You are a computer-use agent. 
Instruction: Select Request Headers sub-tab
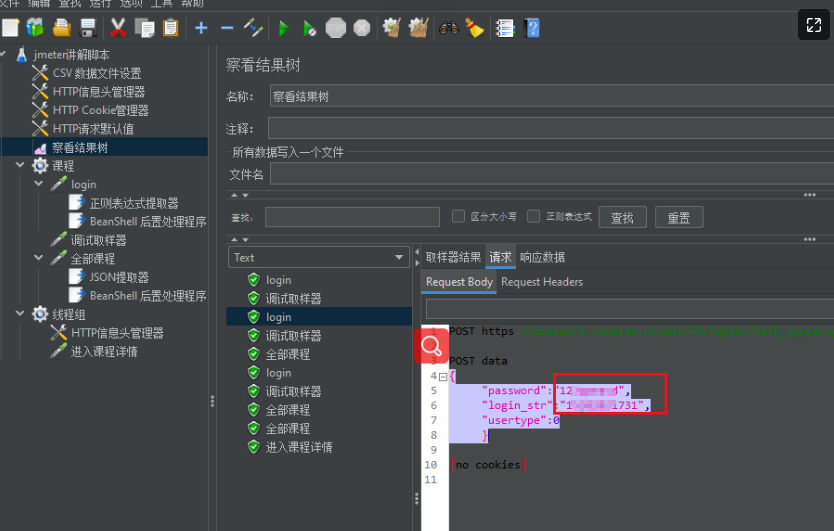point(542,282)
